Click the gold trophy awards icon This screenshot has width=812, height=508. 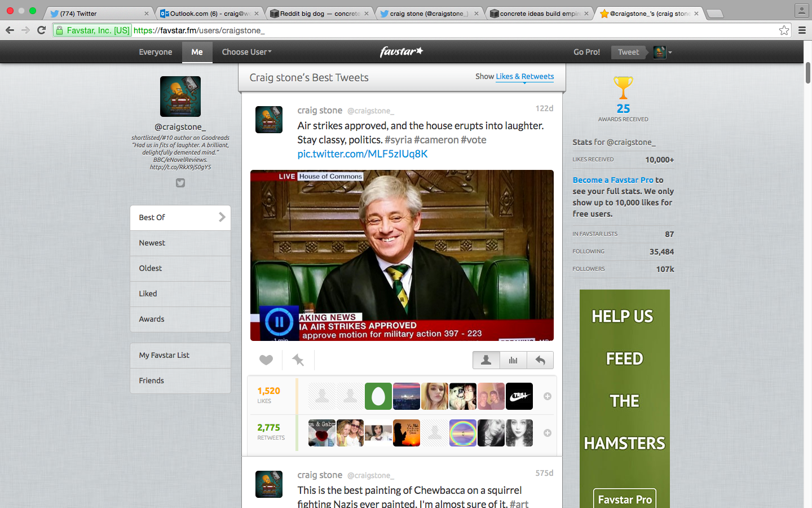click(623, 89)
